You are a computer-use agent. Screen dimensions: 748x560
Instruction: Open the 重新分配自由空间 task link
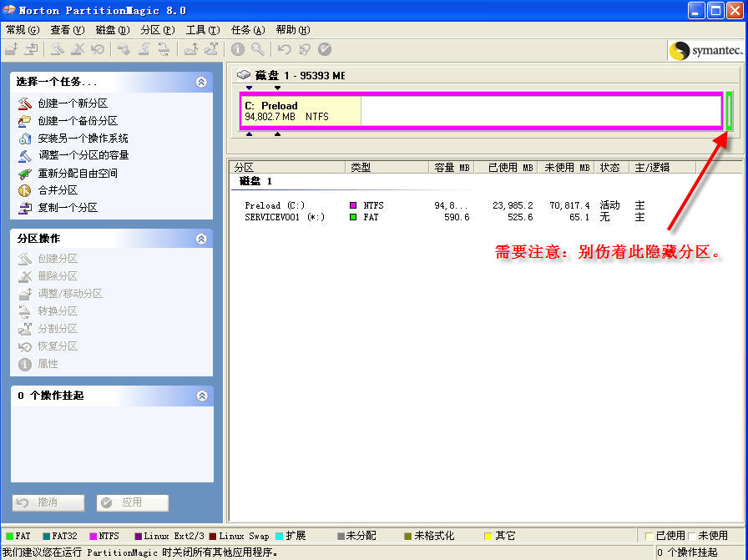coord(78,173)
